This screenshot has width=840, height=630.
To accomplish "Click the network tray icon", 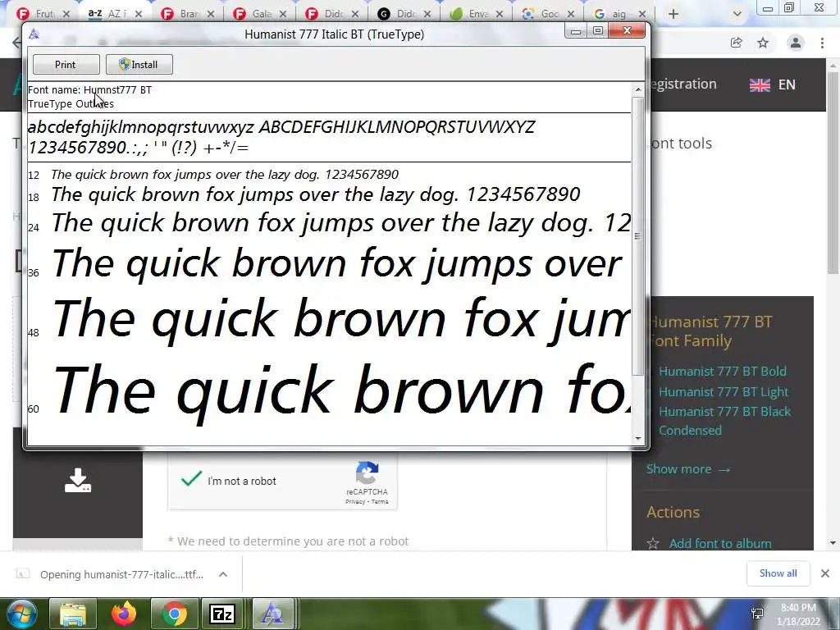I will tap(757, 614).
